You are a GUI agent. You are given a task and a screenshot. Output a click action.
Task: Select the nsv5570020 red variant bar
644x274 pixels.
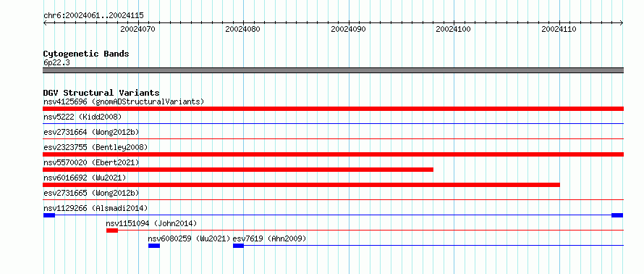pos(238,170)
